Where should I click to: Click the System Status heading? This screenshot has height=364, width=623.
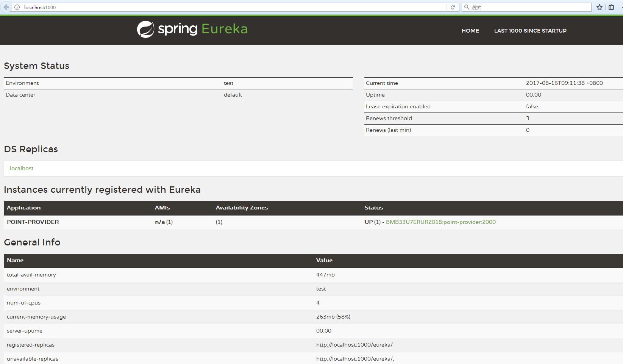[x=36, y=66]
